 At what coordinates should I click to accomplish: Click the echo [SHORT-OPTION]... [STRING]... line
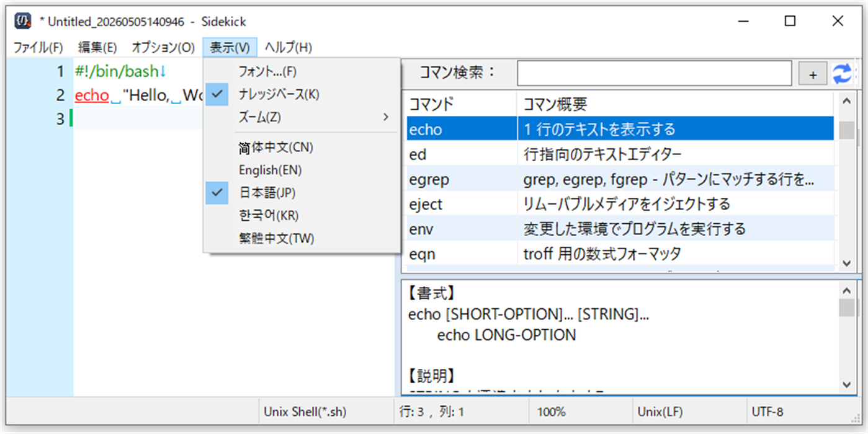[x=529, y=315]
